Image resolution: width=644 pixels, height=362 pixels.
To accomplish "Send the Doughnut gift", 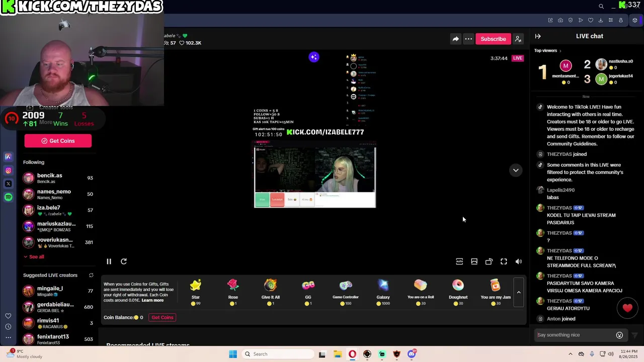I will (458, 293).
